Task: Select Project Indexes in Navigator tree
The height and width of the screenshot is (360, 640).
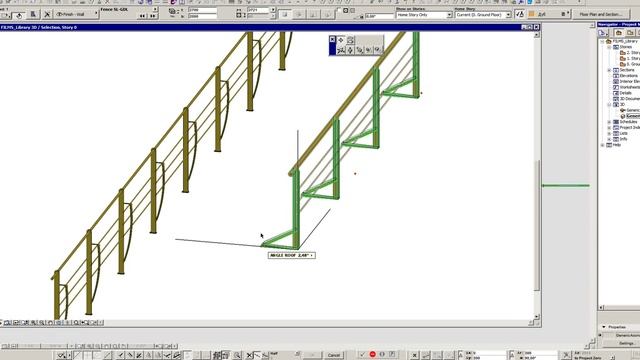Action: 626,128
